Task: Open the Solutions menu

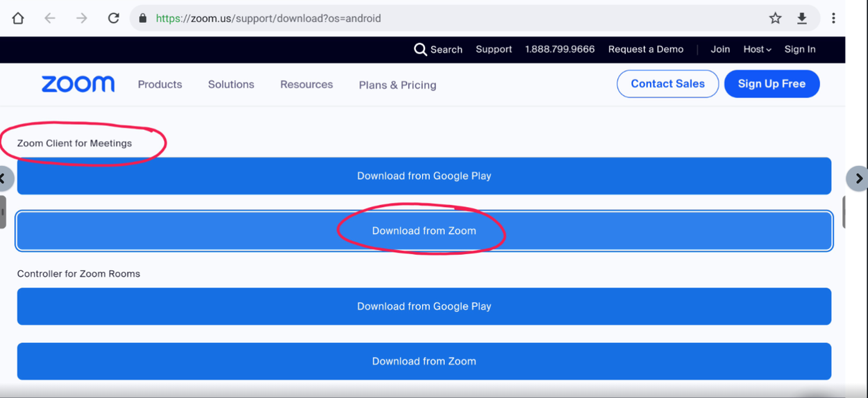Action: (231, 84)
